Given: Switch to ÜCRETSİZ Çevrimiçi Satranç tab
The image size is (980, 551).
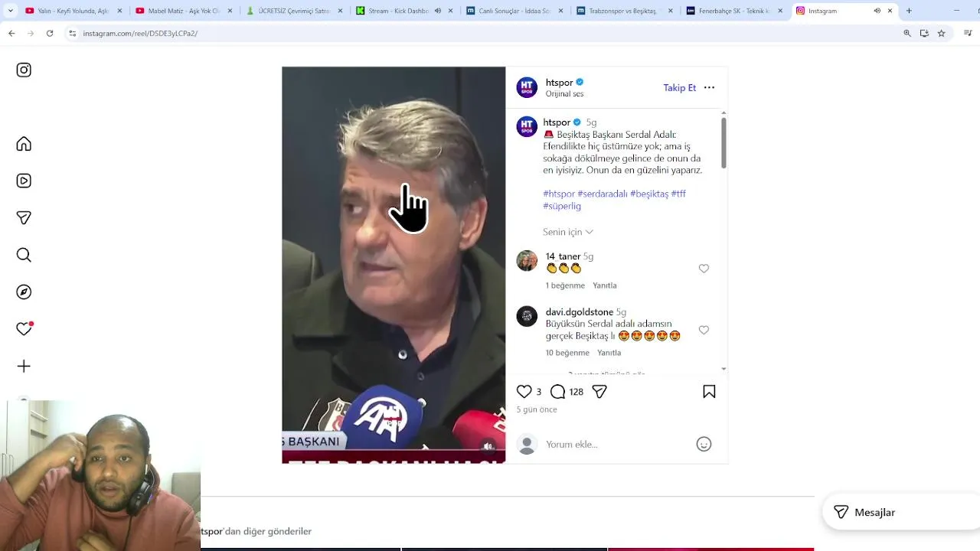Looking at the screenshot, I should [x=294, y=11].
